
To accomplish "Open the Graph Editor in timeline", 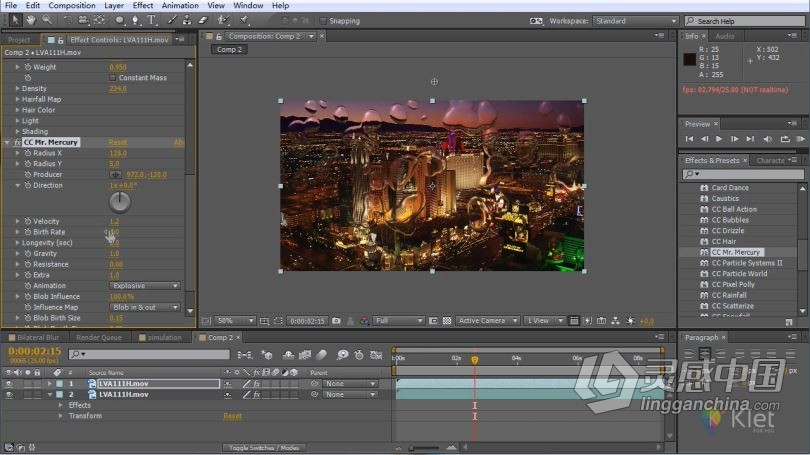I will coord(376,355).
